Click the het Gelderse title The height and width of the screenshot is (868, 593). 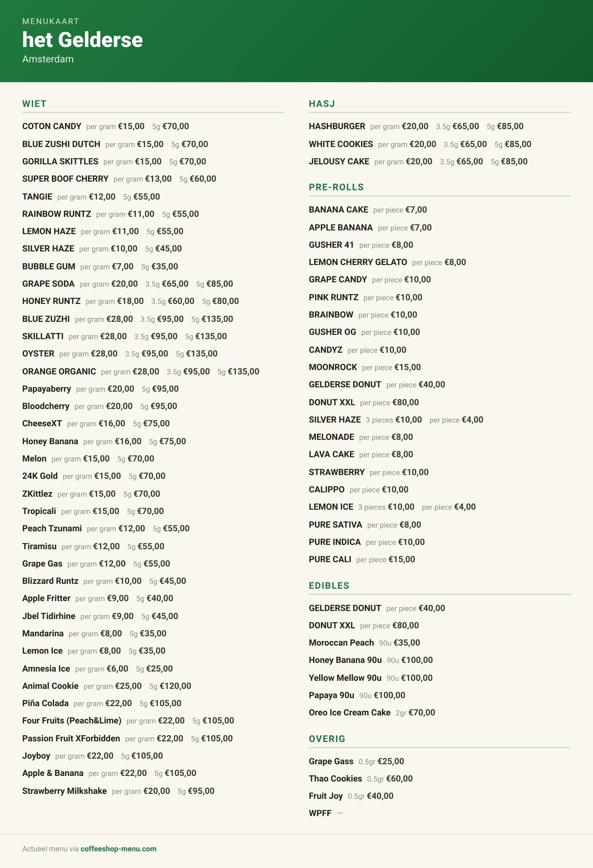point(82,40)
